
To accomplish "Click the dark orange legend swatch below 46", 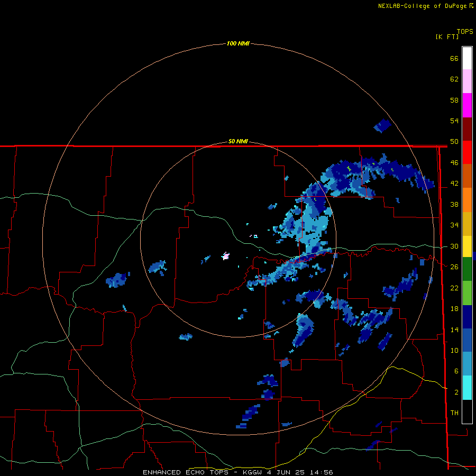I will [x=467, y=176].
